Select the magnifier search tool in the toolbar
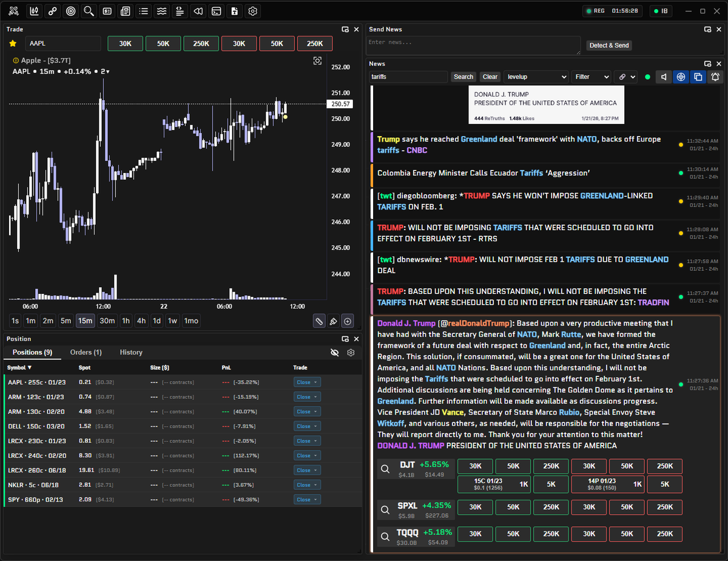The height and width of the screenshot is (561, 728). (89, 11)
